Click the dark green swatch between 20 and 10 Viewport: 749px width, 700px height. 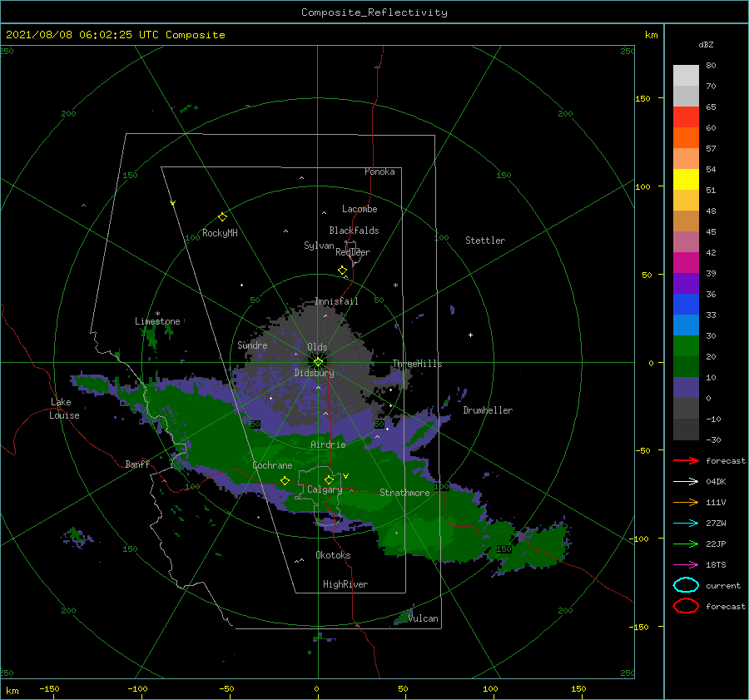(x=686, y=366)
